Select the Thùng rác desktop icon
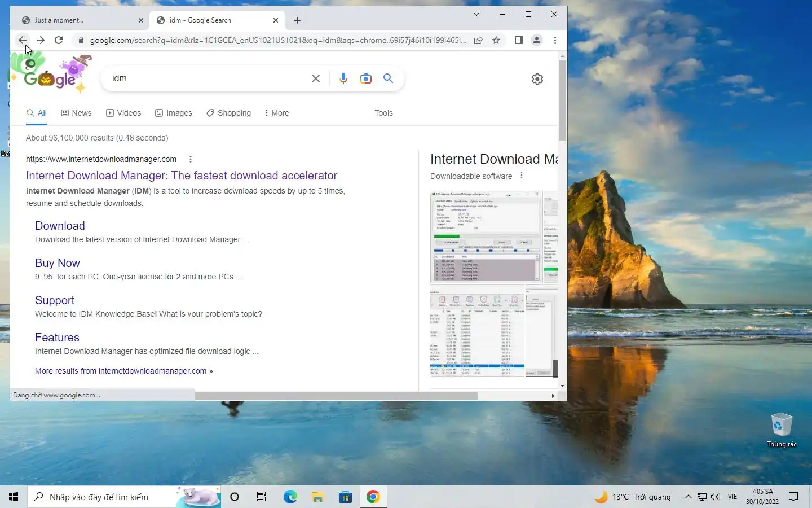This screenshot has height=508, width=812. point(782,430)
